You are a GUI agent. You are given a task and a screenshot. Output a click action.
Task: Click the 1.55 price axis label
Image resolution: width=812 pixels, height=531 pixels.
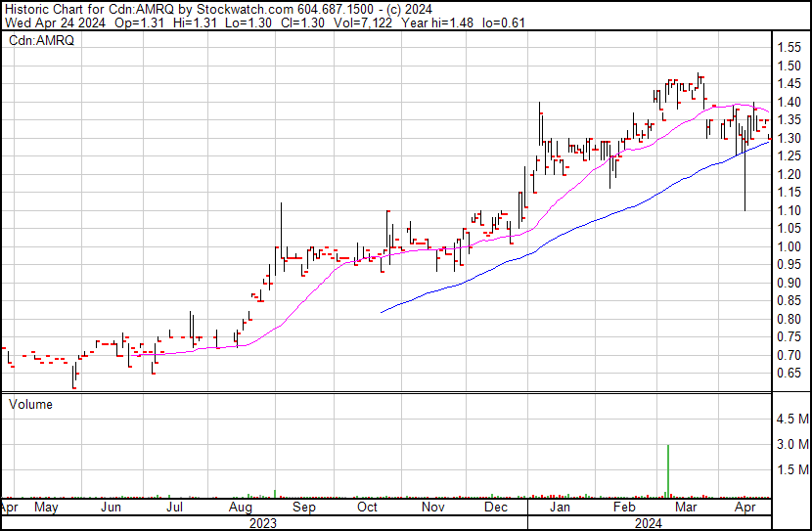789,47
